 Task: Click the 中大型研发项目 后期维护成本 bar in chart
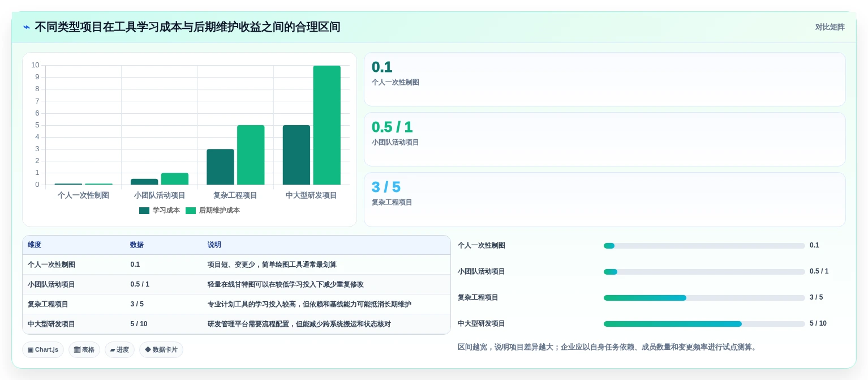(x=327, y=125)
